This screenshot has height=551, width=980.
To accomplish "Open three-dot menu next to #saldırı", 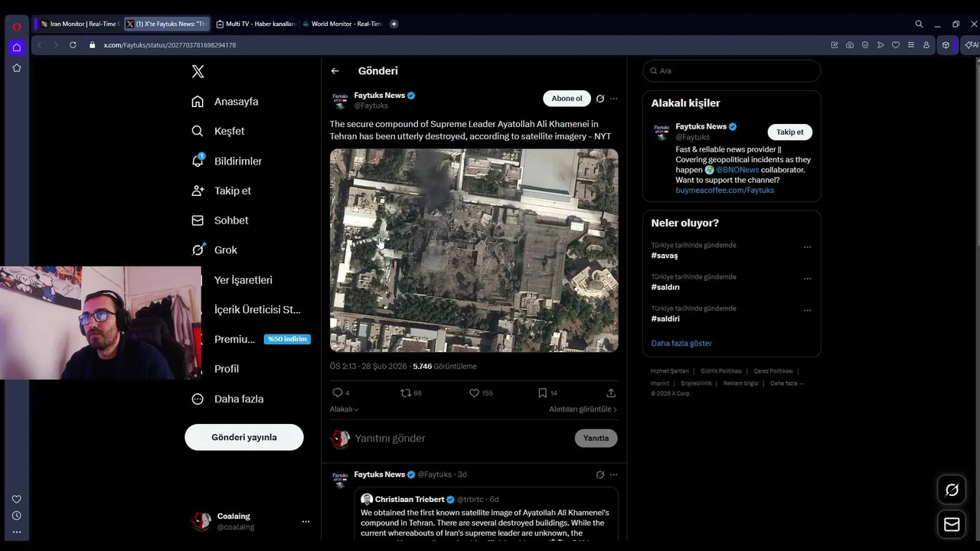I will [807, 279].
